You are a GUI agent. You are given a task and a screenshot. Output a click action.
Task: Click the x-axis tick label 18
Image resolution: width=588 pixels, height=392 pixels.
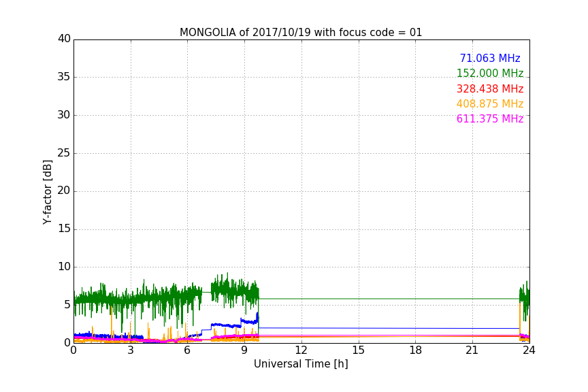[415, 350]
